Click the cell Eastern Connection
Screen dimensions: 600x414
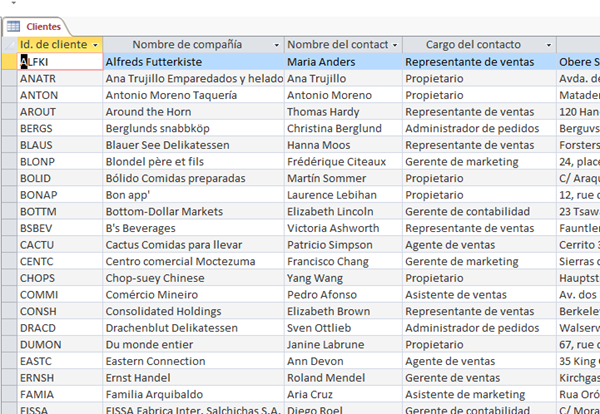[x=193, y=361]
